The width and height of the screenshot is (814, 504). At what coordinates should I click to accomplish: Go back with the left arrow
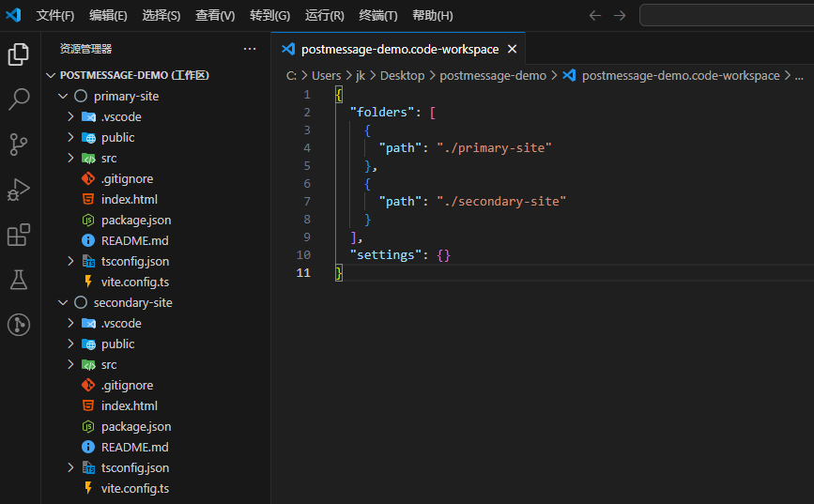[x=595, y=16]
